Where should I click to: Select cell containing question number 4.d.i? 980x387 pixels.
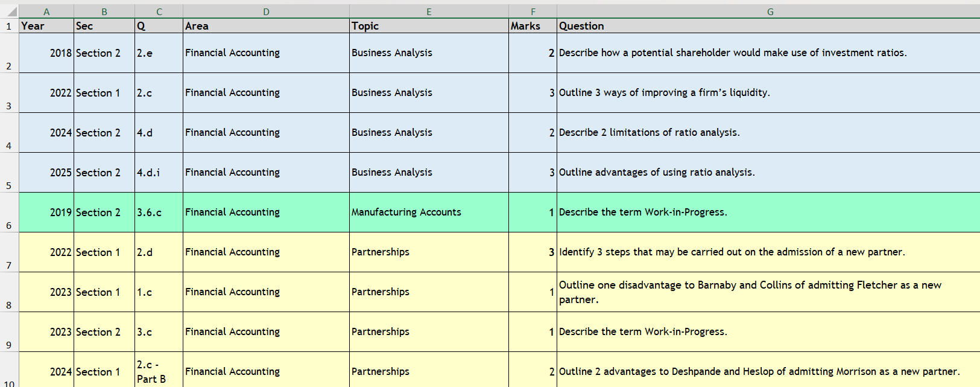point(159,173)
